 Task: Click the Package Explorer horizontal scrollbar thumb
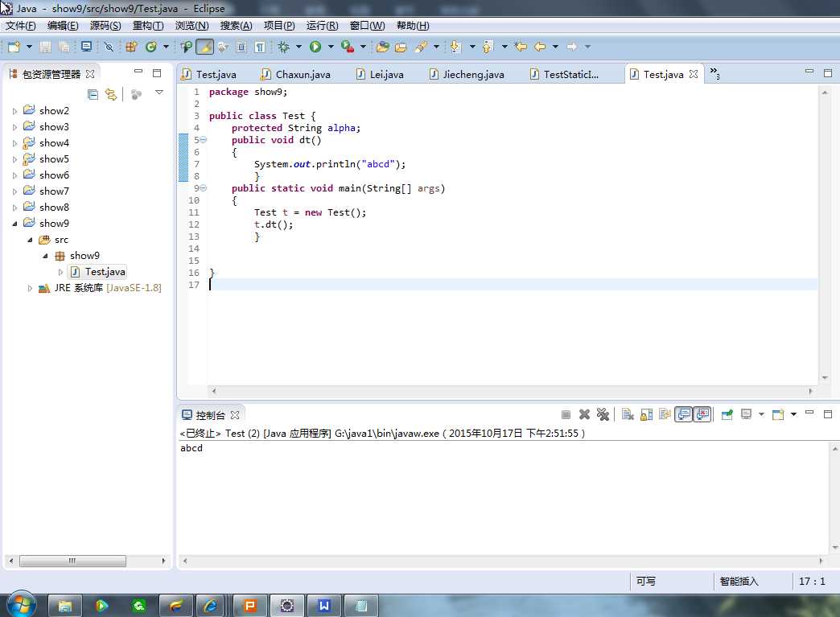(72, 561)
